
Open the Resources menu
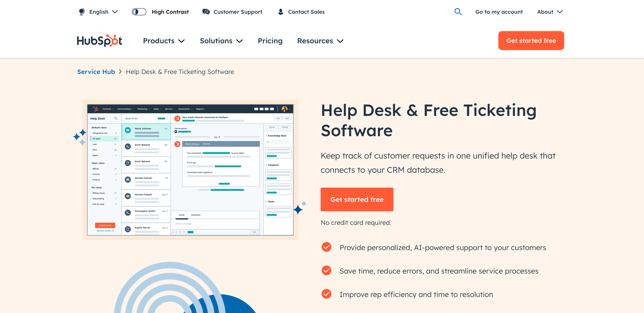(x=320, y=41)
